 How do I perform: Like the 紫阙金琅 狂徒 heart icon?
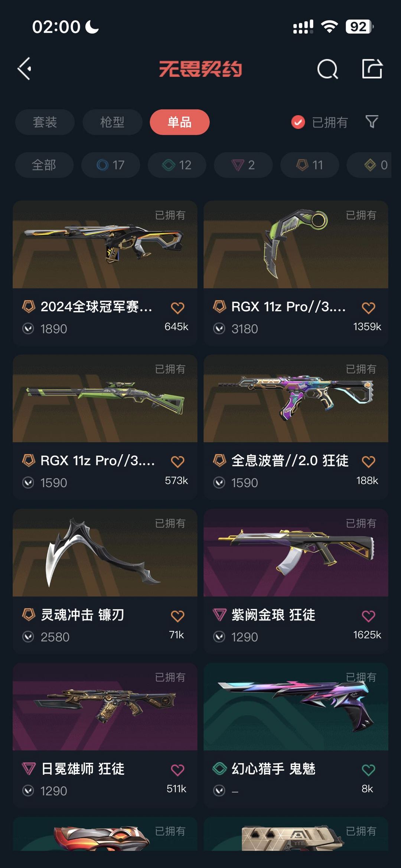point(368,616)
